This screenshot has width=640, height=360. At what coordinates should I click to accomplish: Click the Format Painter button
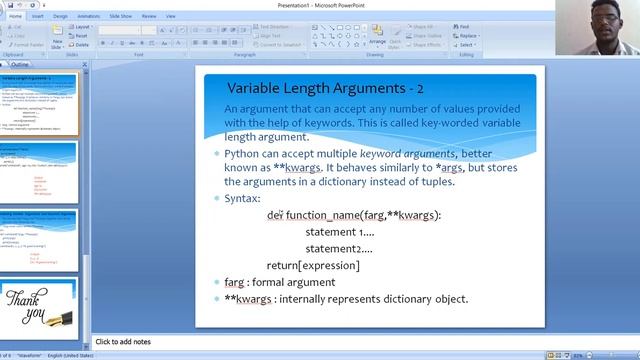click(x=26, y=45)
